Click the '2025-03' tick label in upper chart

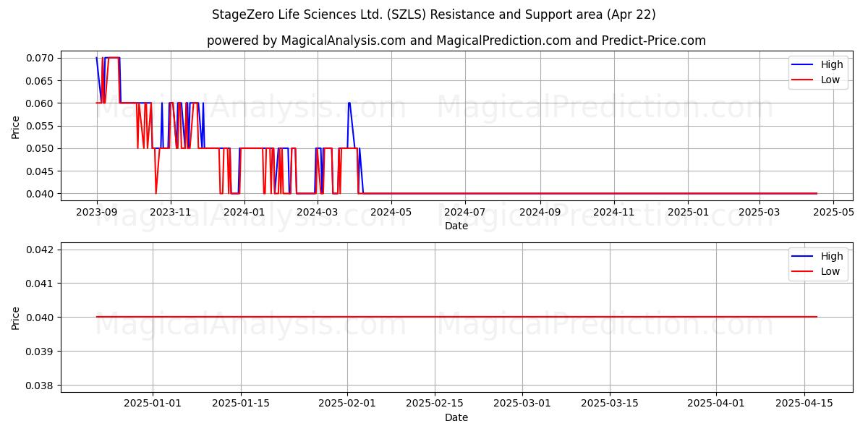pos(759,212)
